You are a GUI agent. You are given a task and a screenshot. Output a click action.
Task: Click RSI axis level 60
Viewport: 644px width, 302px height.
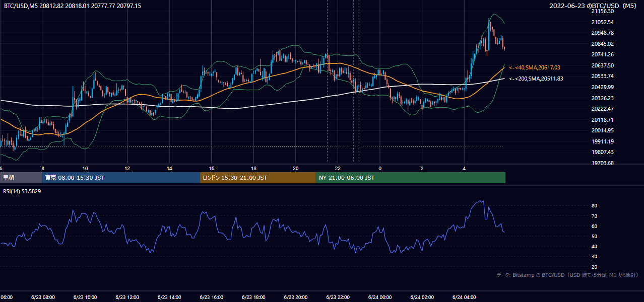click(x=595, y=226)
